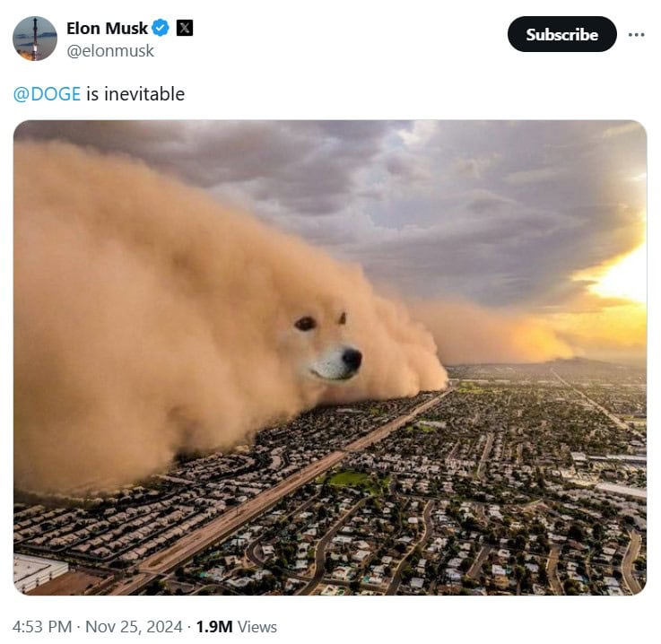Click the green park field in the photo
This screenshot has height=644, width=661.
click(350, 479)
